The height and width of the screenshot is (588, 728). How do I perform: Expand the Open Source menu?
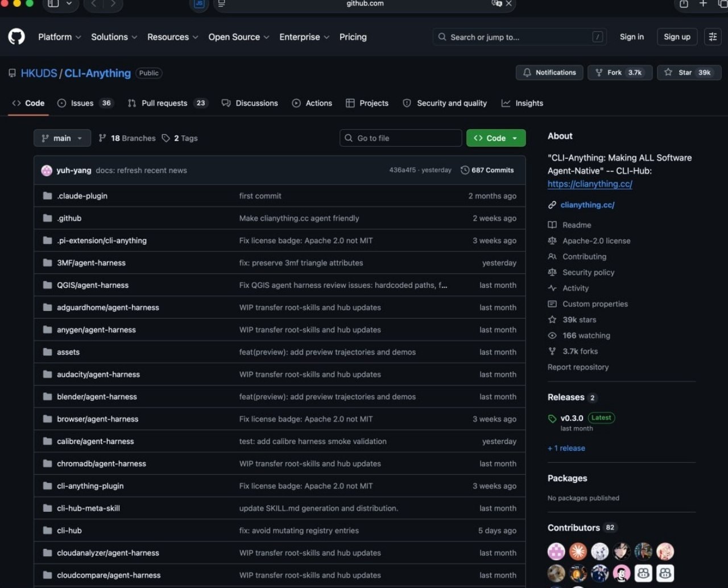point(239,37)
